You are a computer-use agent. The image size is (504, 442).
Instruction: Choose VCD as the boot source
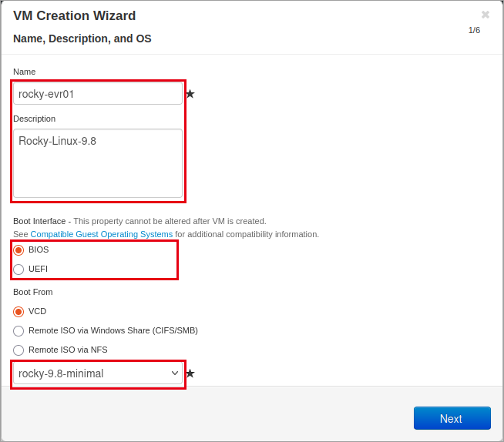click(x=18, y=312)
